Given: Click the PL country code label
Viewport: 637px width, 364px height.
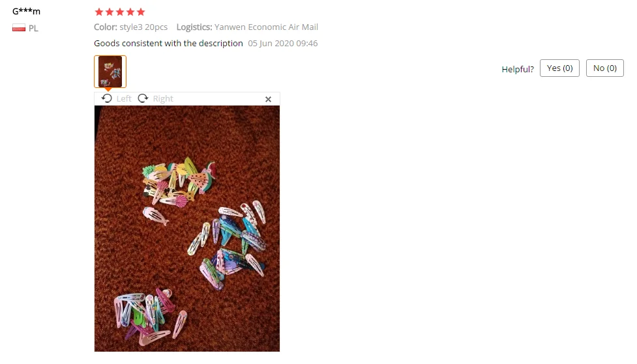Looking at the screenshot, I should (x=33, y=29).
